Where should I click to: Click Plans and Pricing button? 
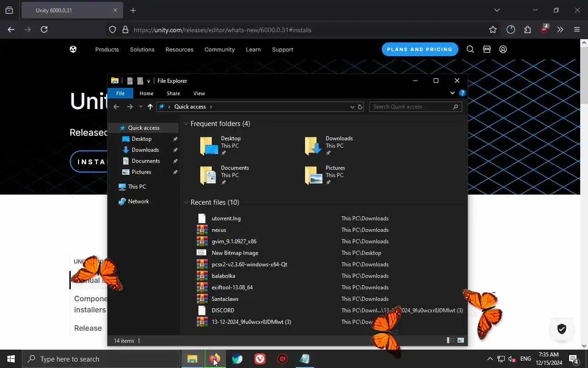pyautogui.click(x=420, y=49)
